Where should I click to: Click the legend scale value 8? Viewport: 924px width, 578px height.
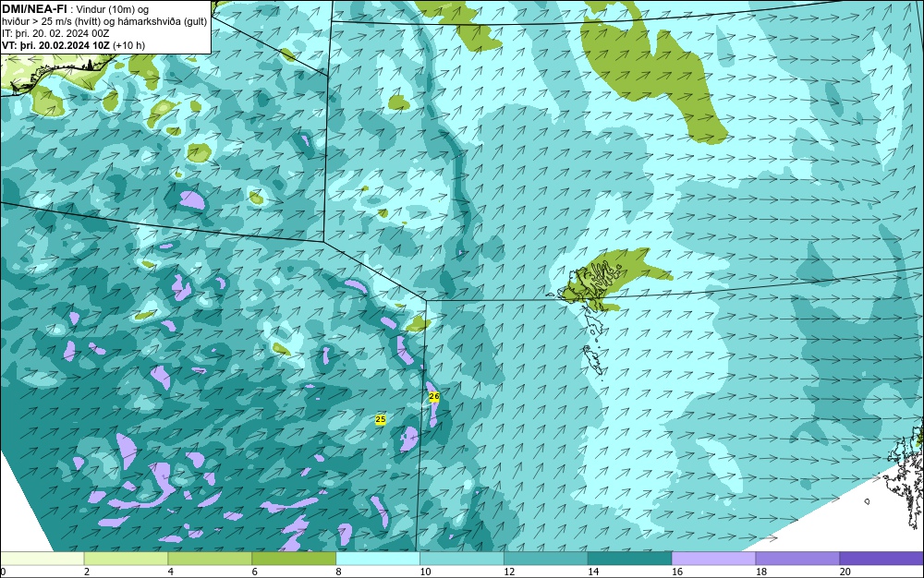tap(339, 572)
